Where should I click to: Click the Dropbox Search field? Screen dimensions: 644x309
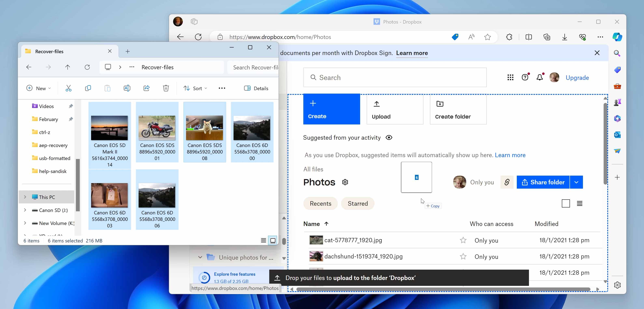pyautogui.click(x=395, y=78)
